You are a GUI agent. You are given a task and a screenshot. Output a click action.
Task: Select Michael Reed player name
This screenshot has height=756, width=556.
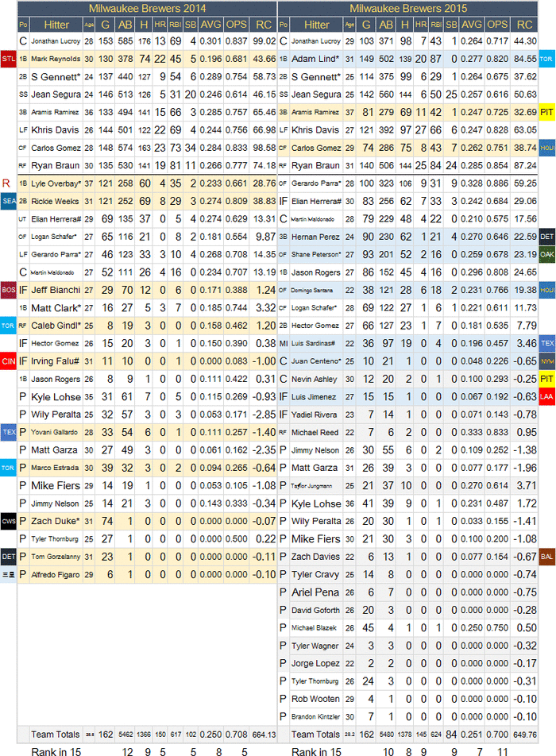315,433
